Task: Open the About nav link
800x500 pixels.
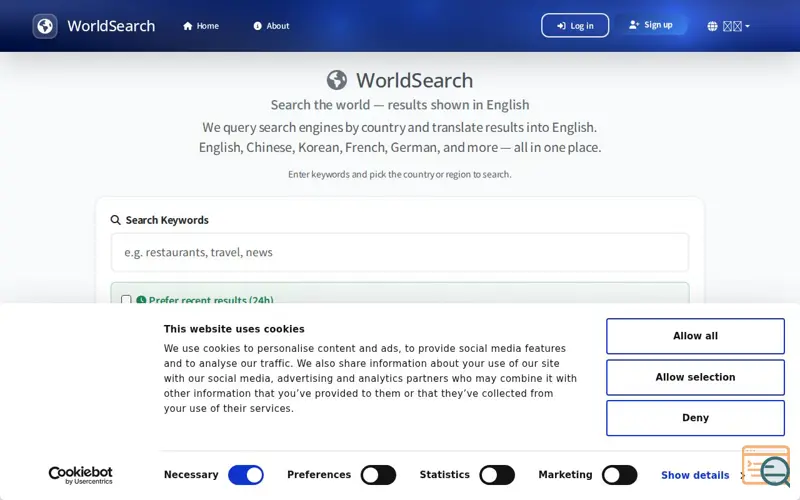Action: [271, 26]
